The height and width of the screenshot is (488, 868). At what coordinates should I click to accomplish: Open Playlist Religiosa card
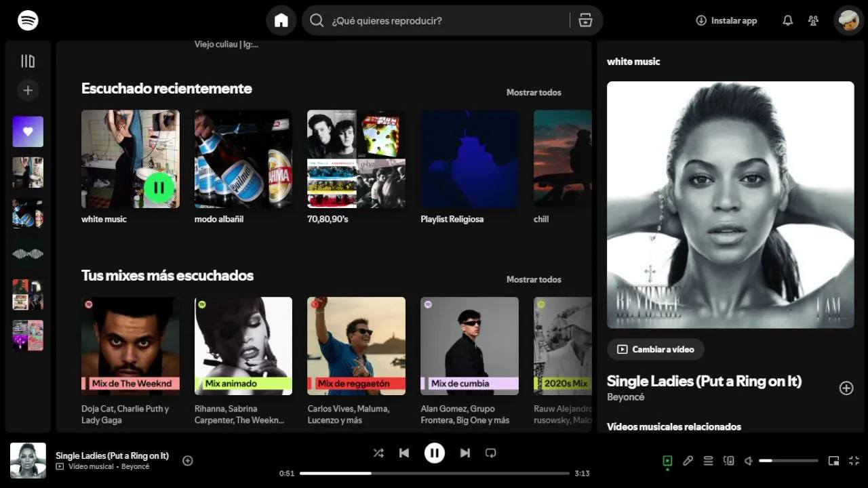click(x=469, y=167)
